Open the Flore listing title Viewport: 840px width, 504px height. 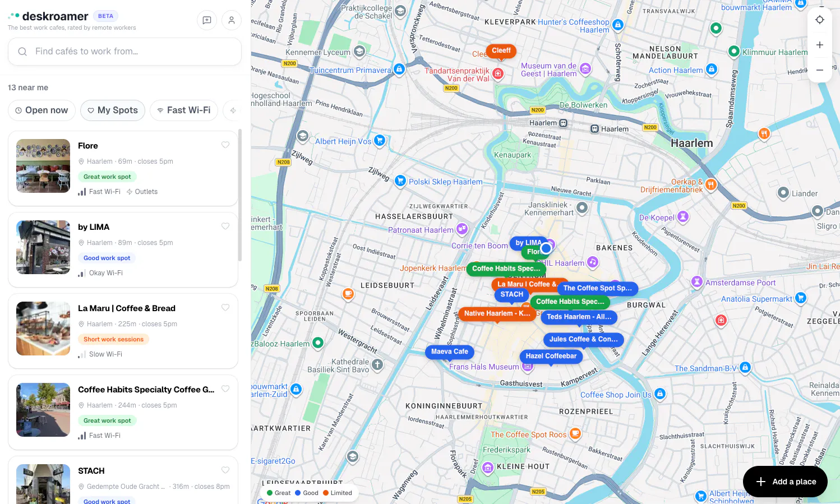(88, 146)
